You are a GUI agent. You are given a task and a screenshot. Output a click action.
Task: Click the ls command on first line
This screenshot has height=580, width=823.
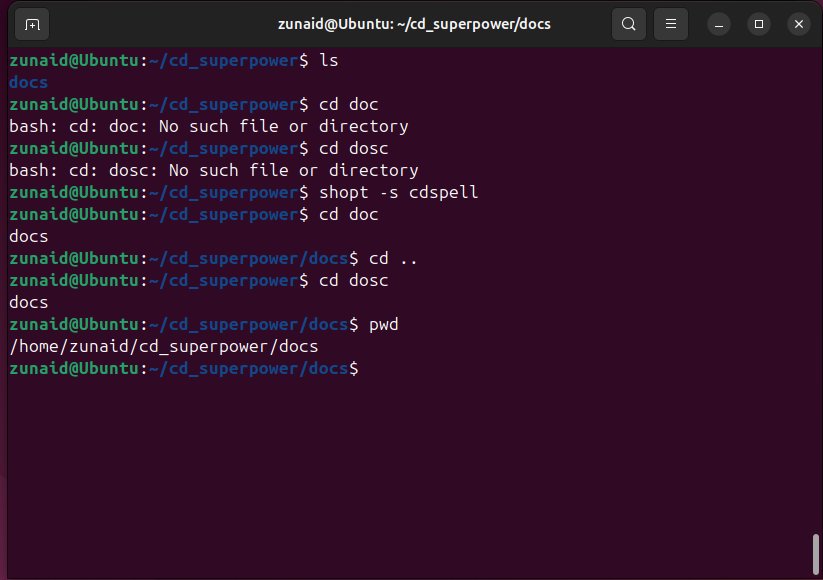pos(328,61)
